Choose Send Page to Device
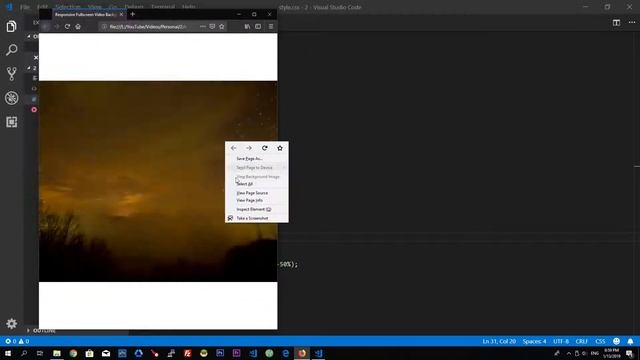640x360 pixels. click(x=256, y=167)
